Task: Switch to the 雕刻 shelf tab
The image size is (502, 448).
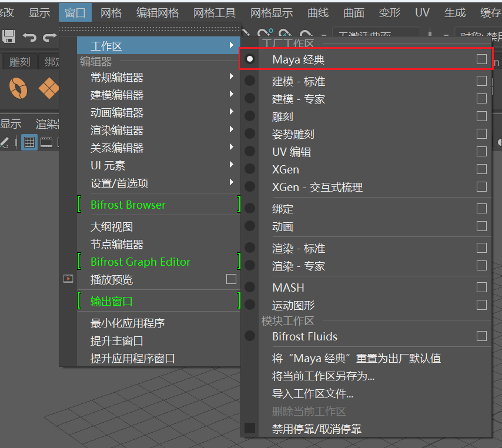Action: coord(19,62)
